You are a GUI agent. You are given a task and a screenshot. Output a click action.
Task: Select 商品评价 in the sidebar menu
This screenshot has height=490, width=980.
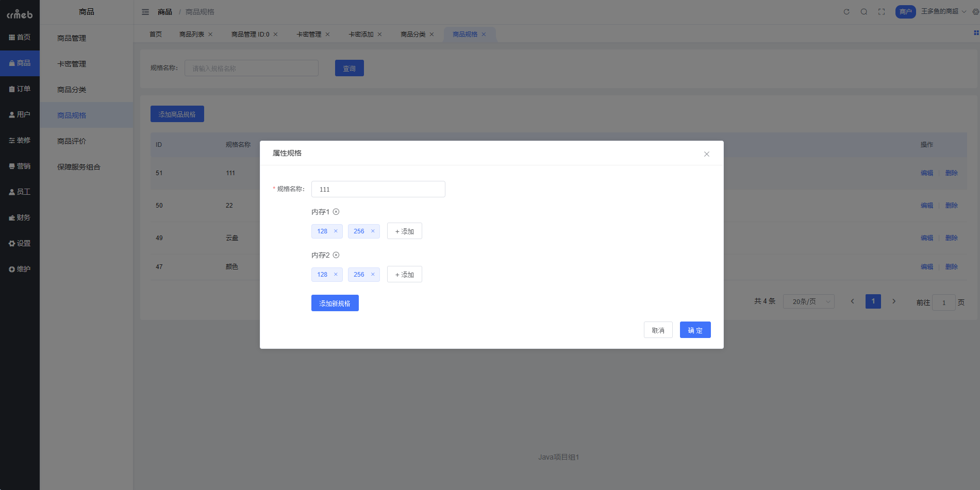coord(71,141)
